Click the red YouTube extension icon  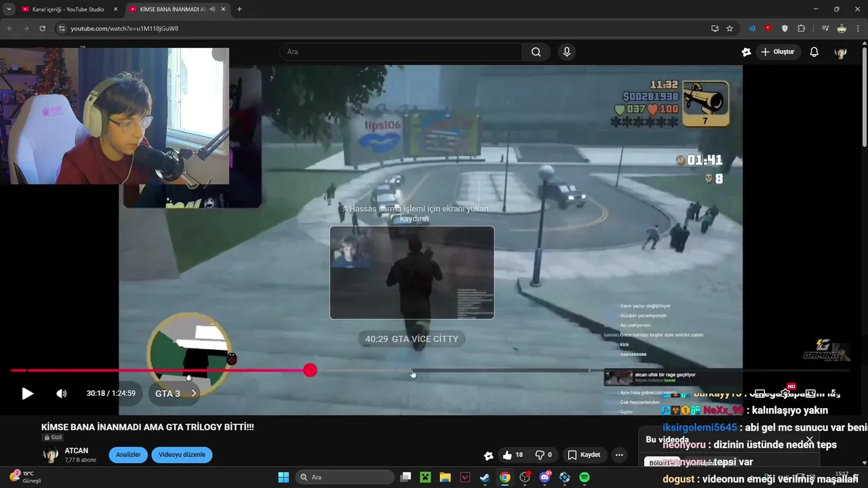(768, 28)
